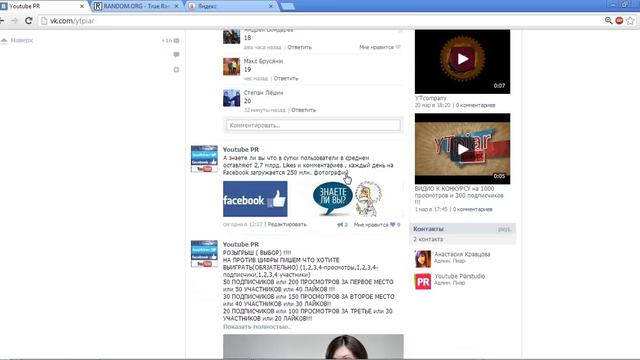Open the YTcompany video title link
Image resolution: width=640 pixels, height=360 pixels.
[431, 98]
